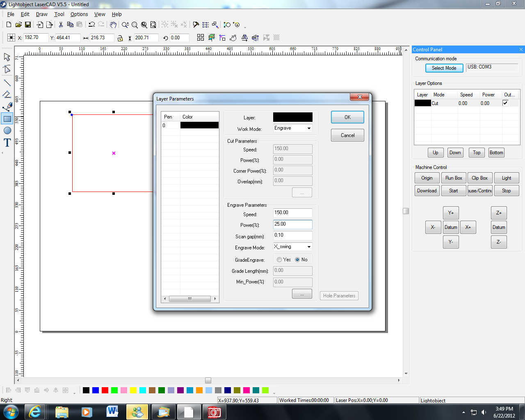Image resolution: width=525 pixels, height=420 pixels.
Task: Select the Text tool in left toolbar
Action: point(7,143)
